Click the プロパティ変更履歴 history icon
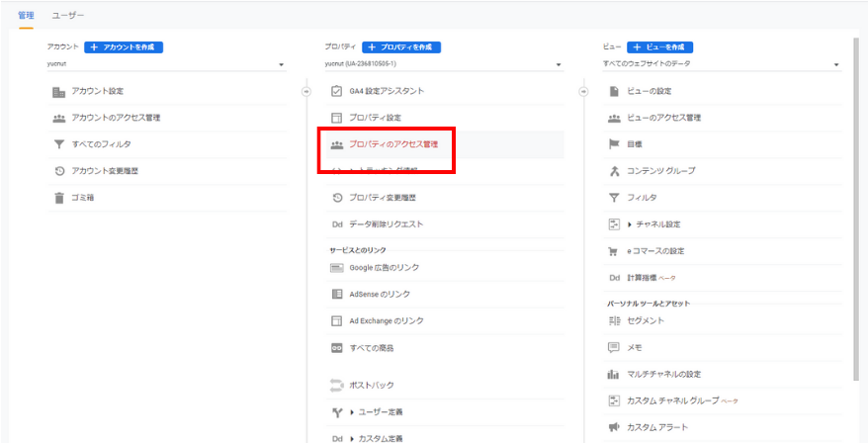 point(336,198)
